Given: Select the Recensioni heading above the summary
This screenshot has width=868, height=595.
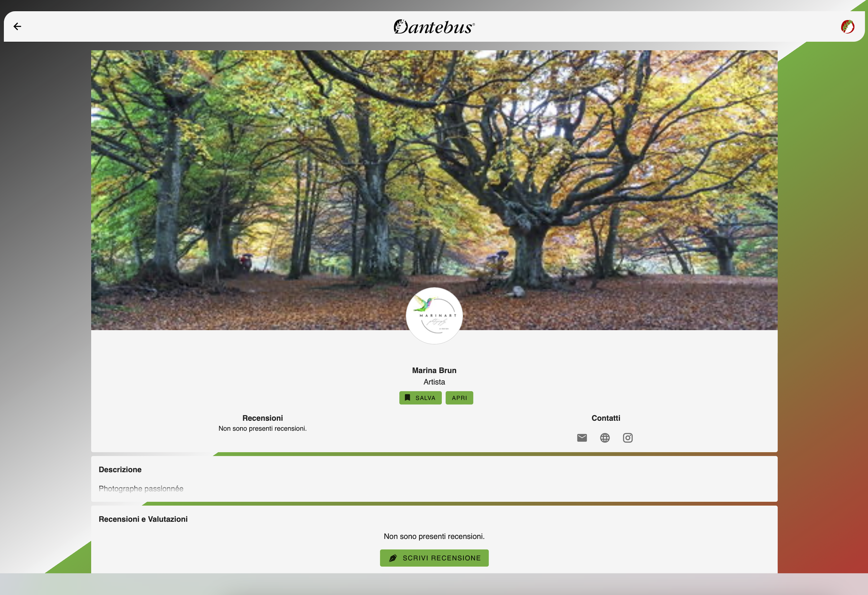Looking at the screenshot, I should pos(262,418).
